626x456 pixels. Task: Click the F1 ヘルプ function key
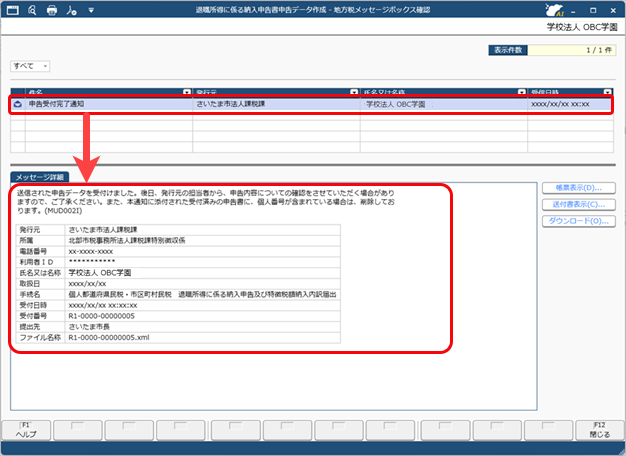click(26, 430)
